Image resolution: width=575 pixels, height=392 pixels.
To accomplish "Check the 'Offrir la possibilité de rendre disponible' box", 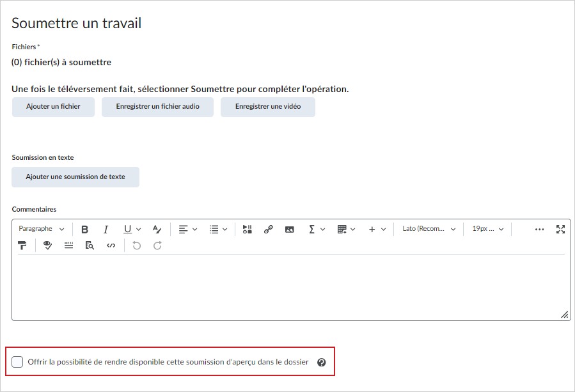I will tap(17, 362).
